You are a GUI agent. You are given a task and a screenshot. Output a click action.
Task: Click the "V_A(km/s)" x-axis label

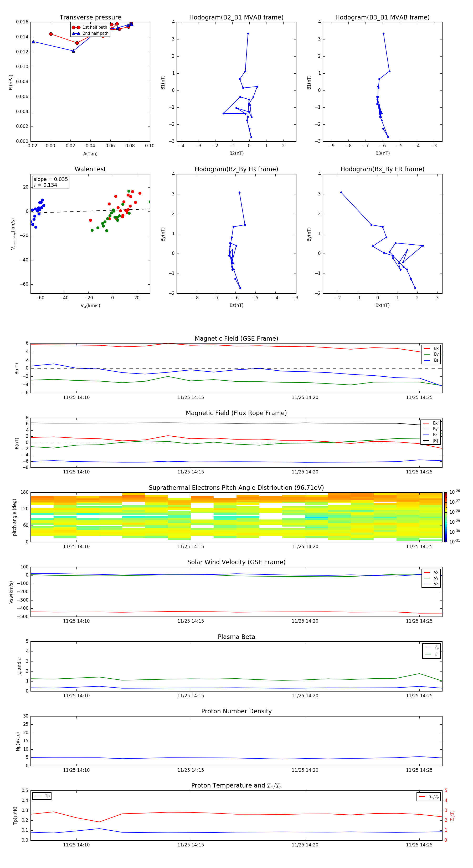pyautogui.click(x=90, y=306)
